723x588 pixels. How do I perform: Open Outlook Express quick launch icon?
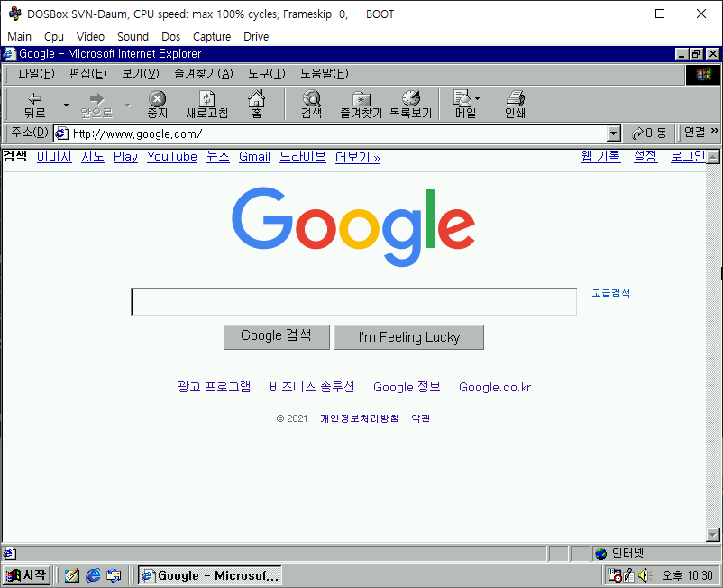click(x=114, y=575)
